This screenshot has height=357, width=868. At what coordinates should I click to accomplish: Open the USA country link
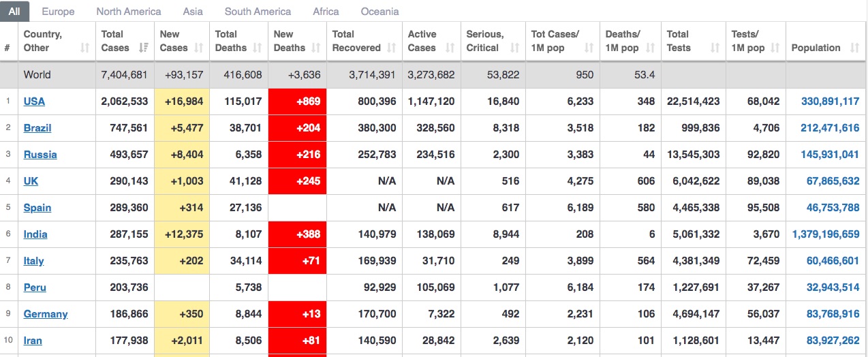click(x=34, y=102)
